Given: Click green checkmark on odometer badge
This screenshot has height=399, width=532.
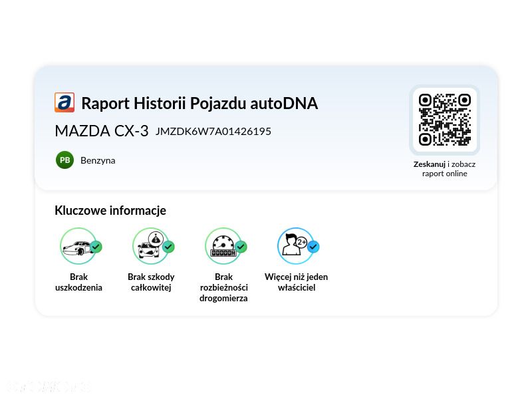Looking at the screenshot, I should click(x=241, y=247).
